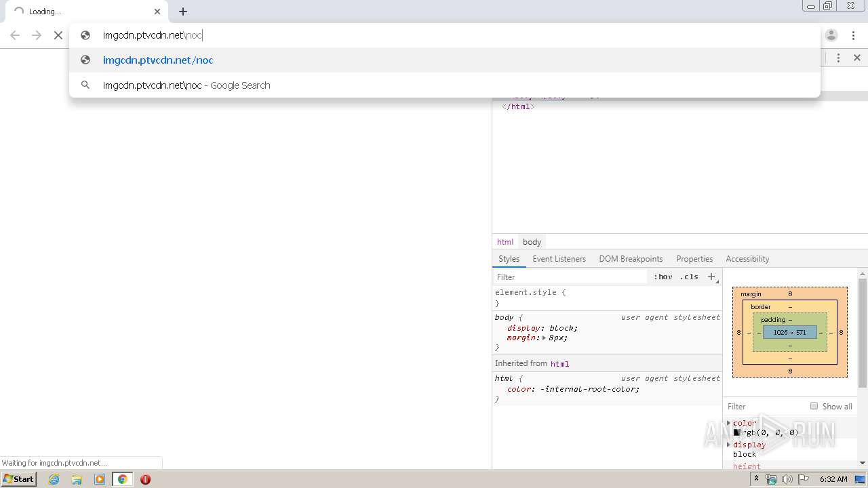
Task: Expand the color computed property
Action: coord(729,423)
